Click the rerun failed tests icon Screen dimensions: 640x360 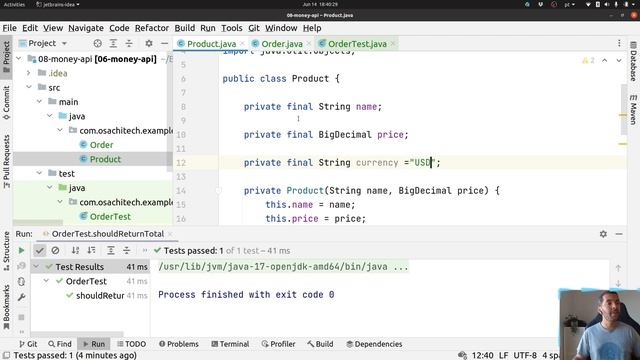(x=21, y=266)
